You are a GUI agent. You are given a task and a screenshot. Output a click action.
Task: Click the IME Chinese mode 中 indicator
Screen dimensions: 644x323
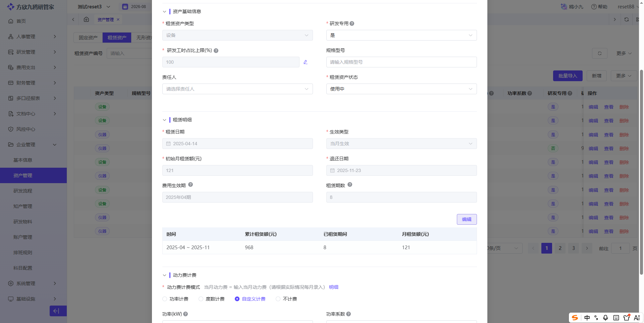pyautogui.click(x=587, y=318)
